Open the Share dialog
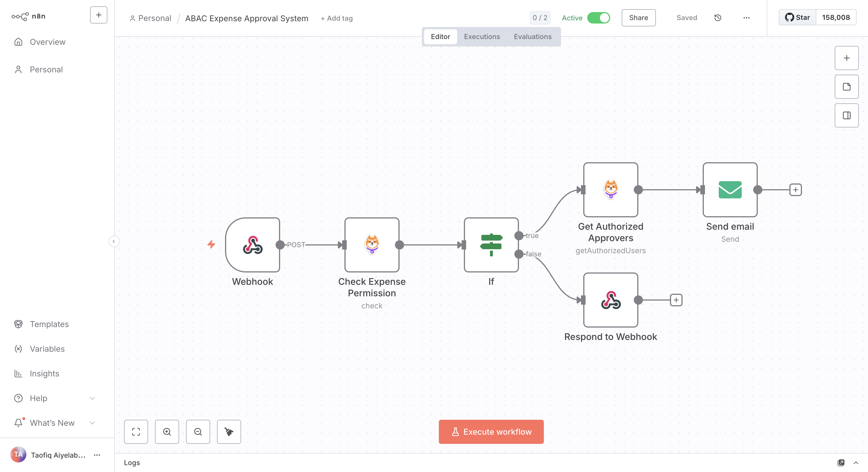This screenshot has width=868, height=472. pyautogui.click(x=638, y=18)
